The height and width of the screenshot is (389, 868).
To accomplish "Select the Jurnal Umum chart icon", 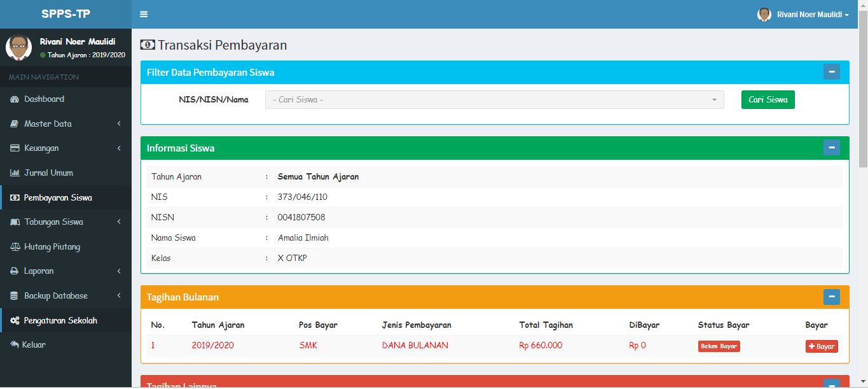I will pyautogui.click(x=15, y=173).
